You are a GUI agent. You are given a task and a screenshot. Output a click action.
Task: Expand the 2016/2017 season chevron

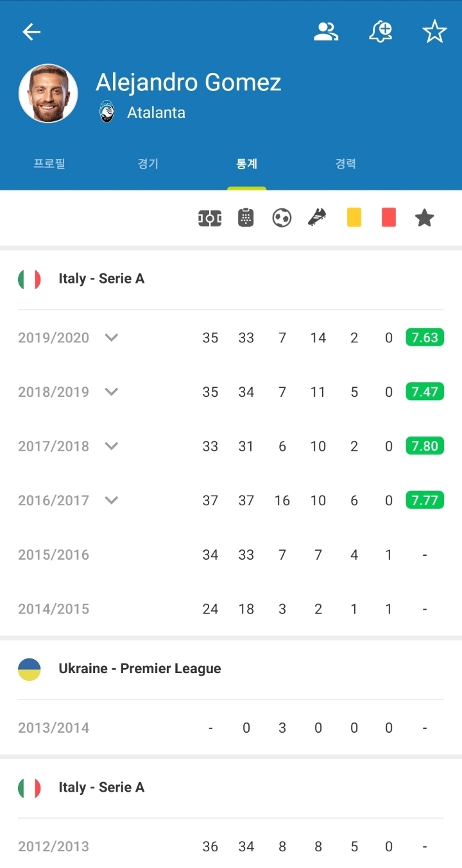point(112,500)
